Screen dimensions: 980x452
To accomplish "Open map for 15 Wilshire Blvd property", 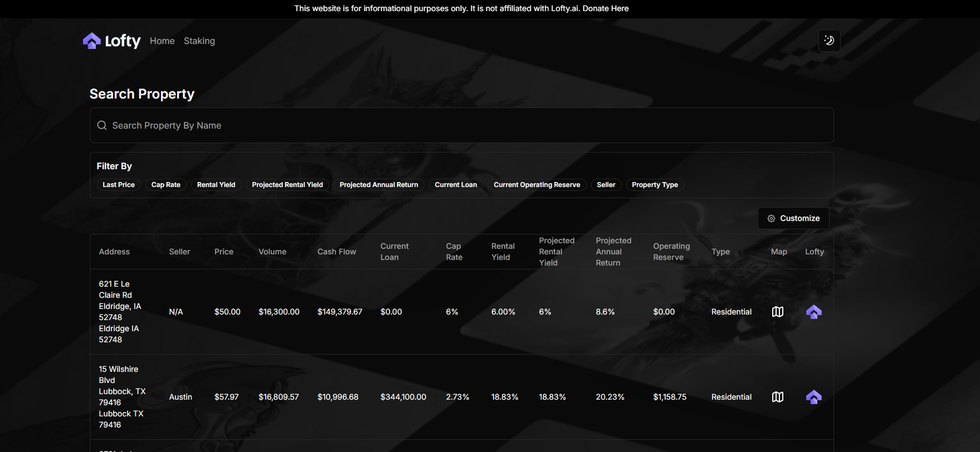I will (x=778, y=397).
